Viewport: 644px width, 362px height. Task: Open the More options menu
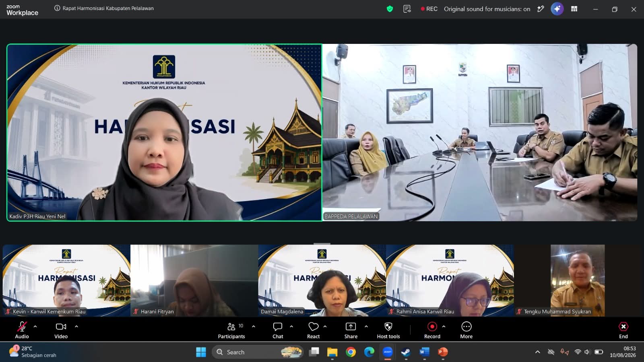466,330
